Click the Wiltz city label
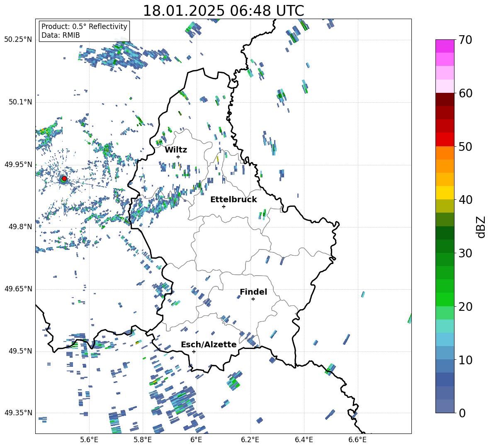 [176, 150]
